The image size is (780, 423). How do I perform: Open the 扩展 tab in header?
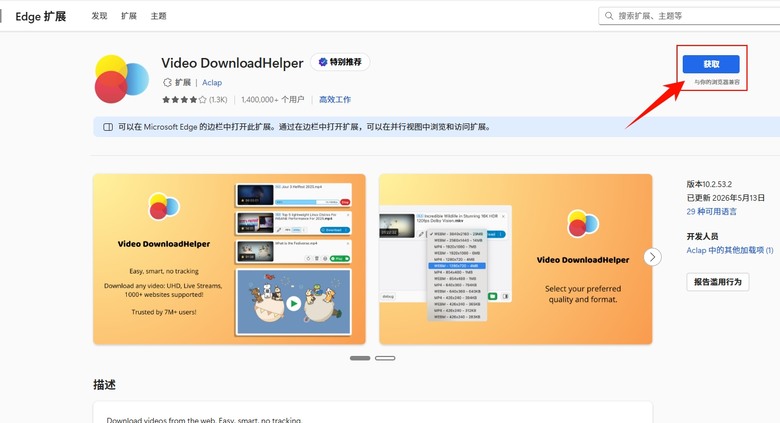click(x=129, y=16)
